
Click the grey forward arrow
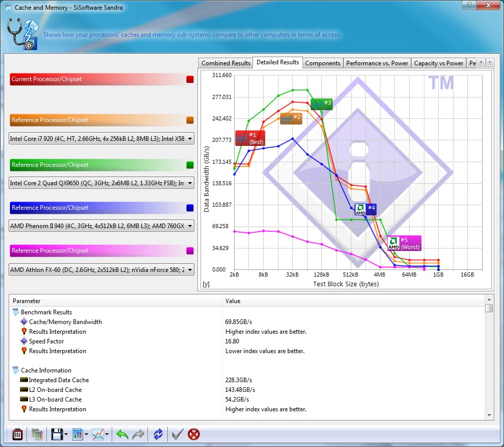[139, 434]
